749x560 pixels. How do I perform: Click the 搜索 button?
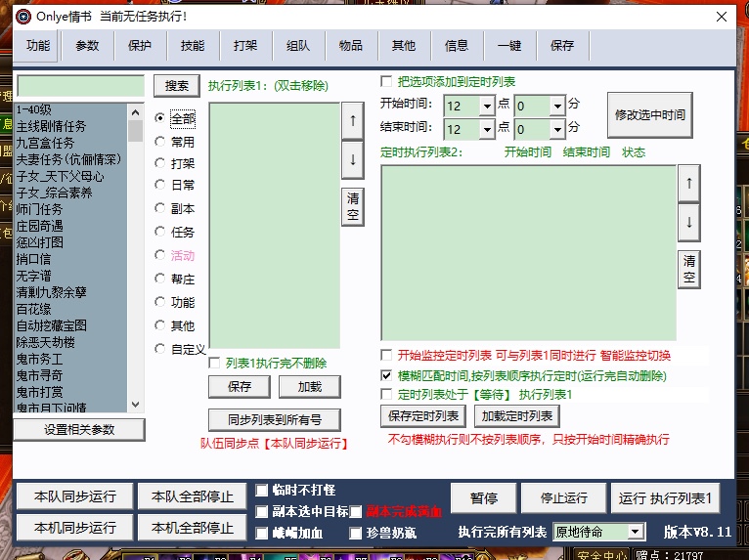177,86
